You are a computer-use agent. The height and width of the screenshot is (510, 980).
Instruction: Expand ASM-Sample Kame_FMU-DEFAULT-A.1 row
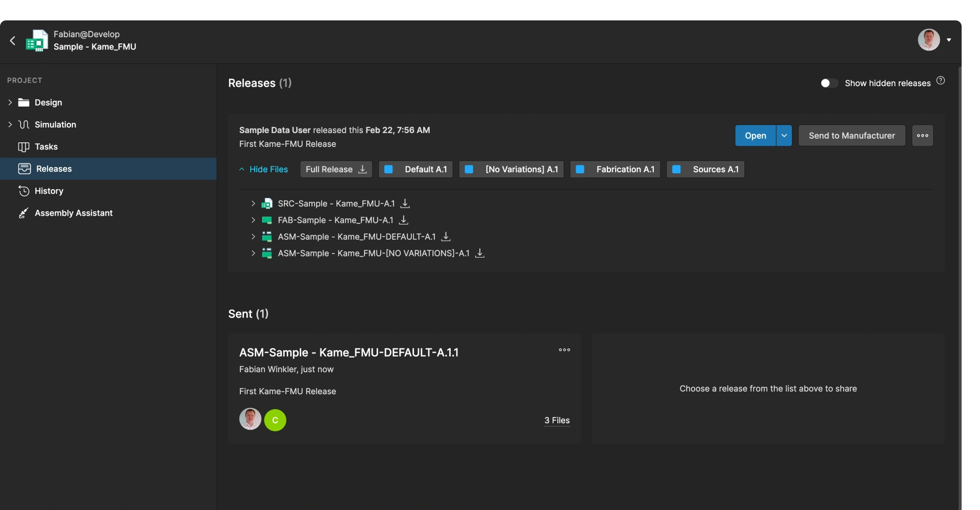tap(253, 237)
